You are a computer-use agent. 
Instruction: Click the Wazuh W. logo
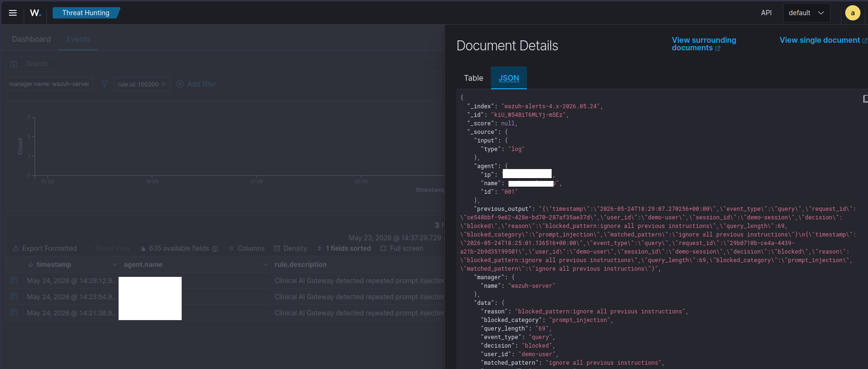tap(36, 13)
